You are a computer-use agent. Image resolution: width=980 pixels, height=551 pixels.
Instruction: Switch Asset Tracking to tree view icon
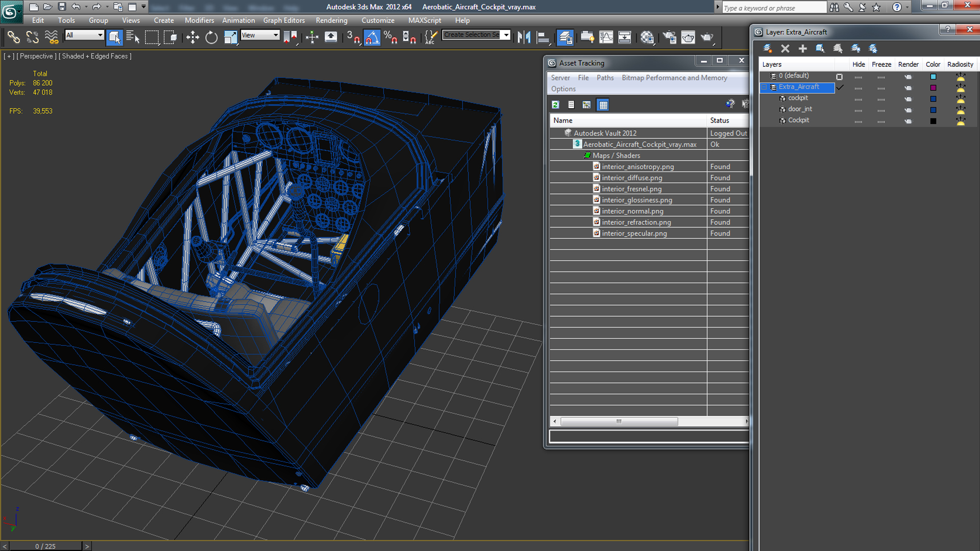pos(586,105)
